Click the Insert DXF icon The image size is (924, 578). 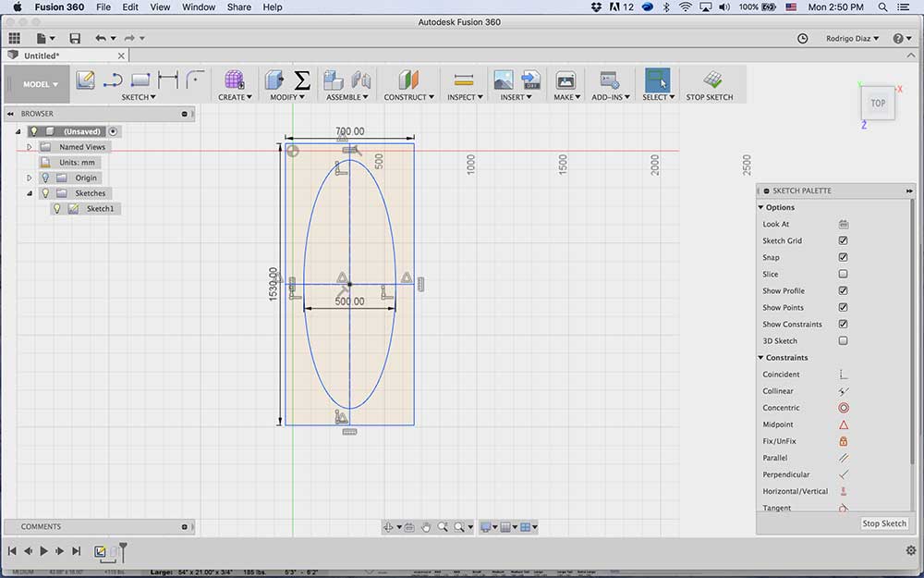531,80
